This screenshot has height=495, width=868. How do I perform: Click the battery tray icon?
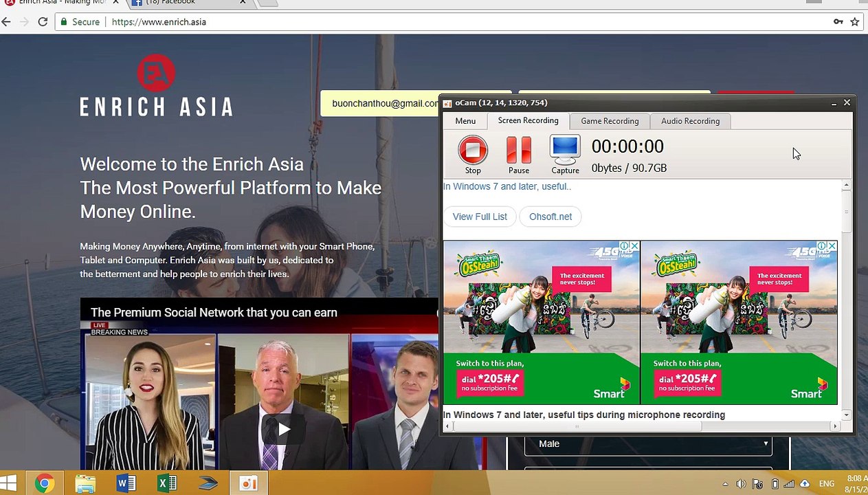[775, 485]
